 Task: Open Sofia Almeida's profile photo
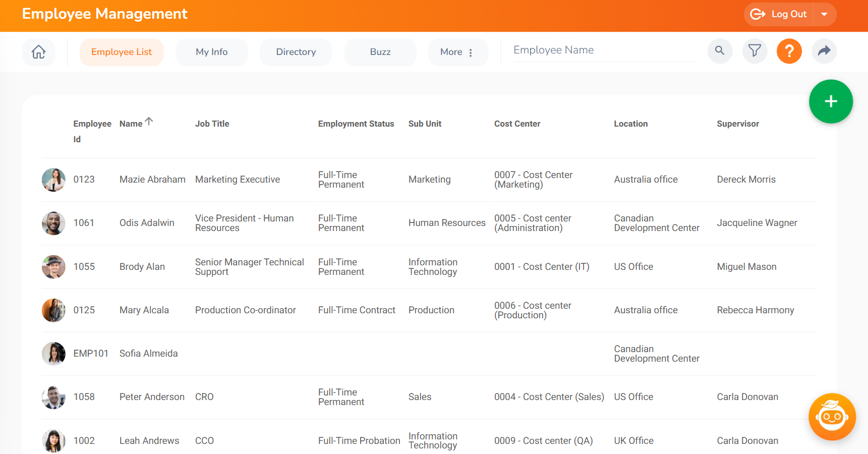[53, 354]
